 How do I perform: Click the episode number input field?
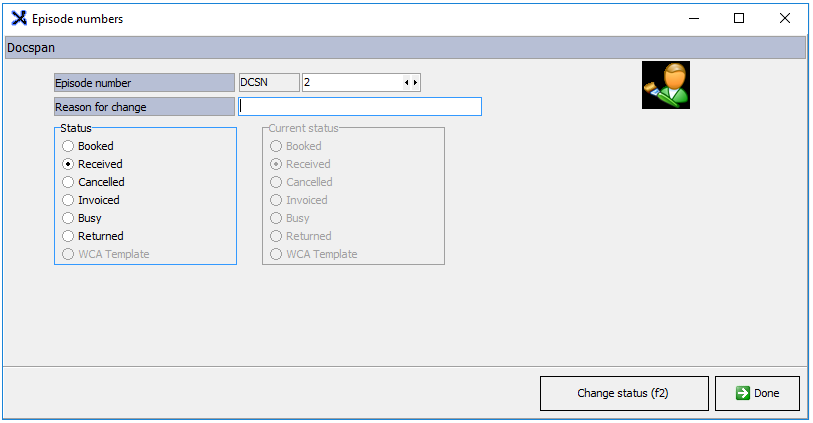(350, 83)
